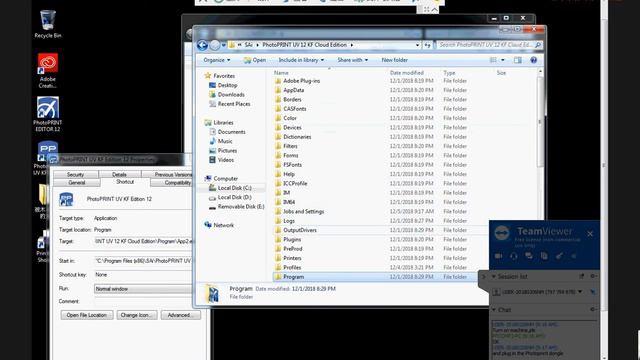
Task: Click the Target path input field
Action: (143, 241)
